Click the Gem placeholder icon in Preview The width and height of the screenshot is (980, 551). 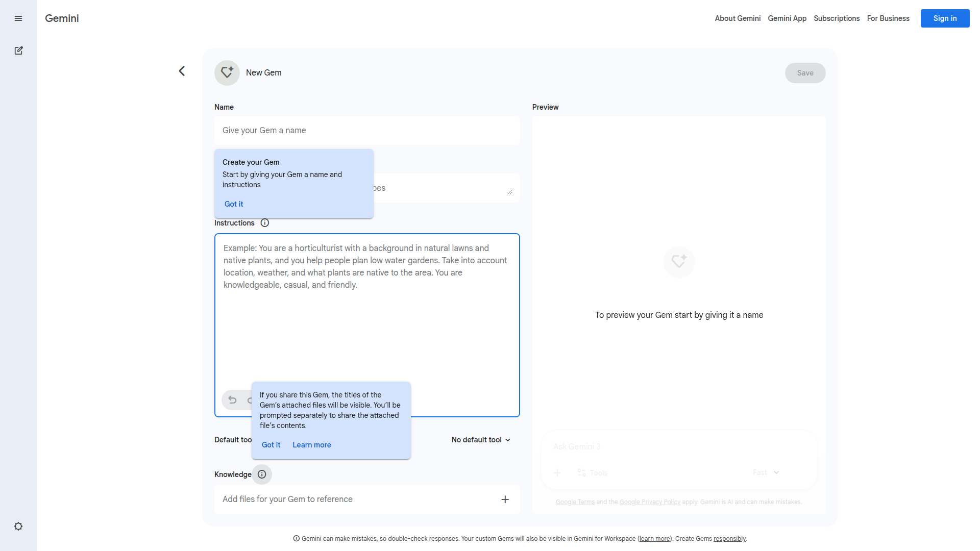click(x=679, y=262)
